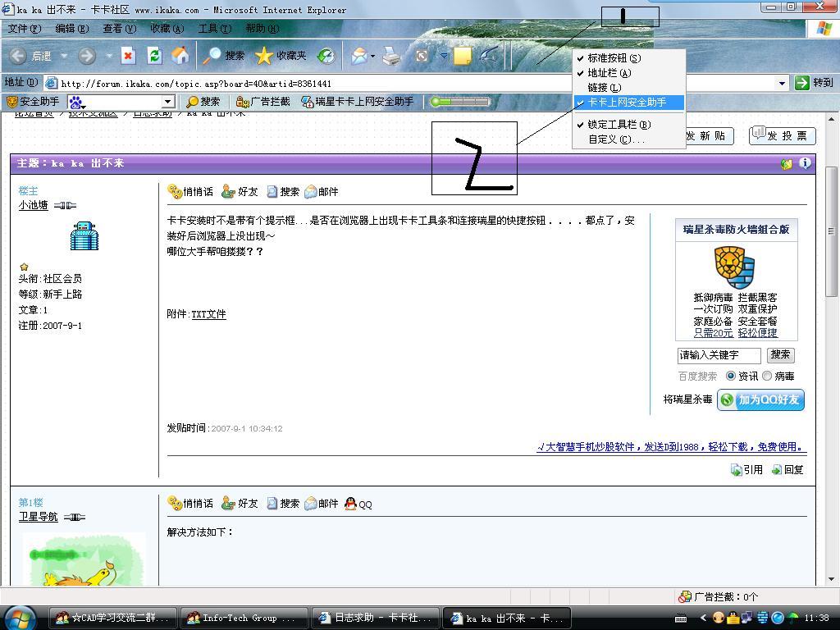This screenshot has width=840, height=630.
Task: Click 搜索 button beside keyword field
Action: click(781, 354)
